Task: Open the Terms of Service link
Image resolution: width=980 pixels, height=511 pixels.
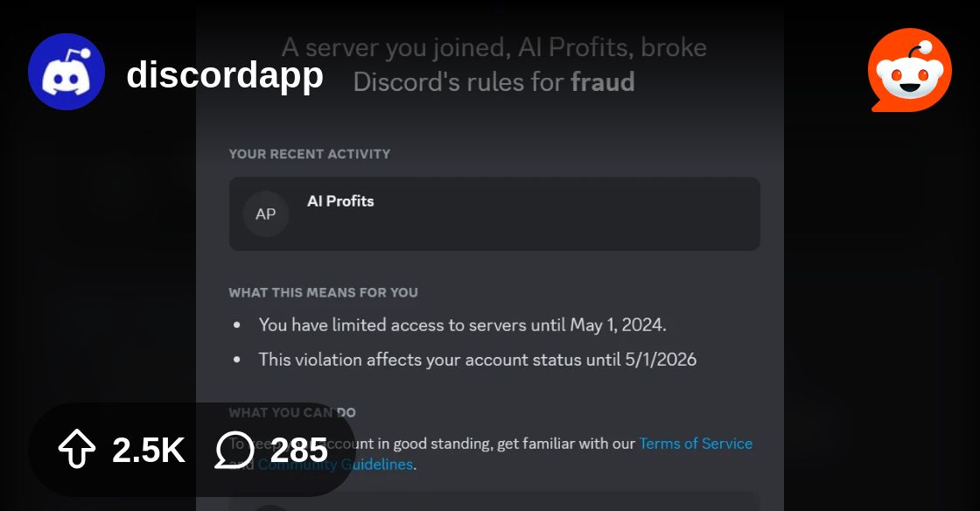Action: point(696,444)
